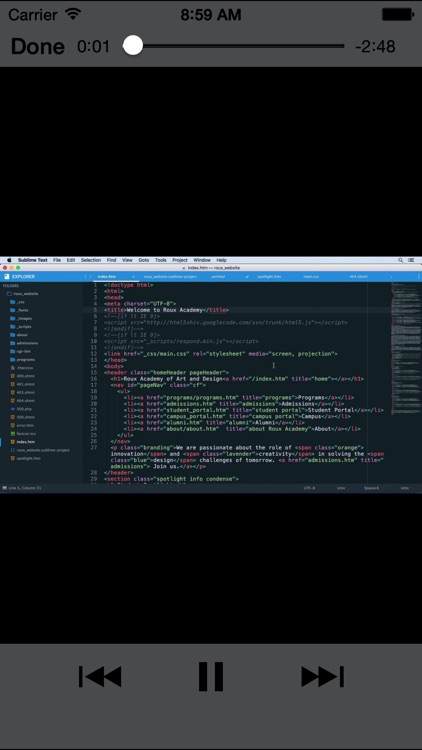Click Sublime Text app menu in the video

(x=33, y=260)
